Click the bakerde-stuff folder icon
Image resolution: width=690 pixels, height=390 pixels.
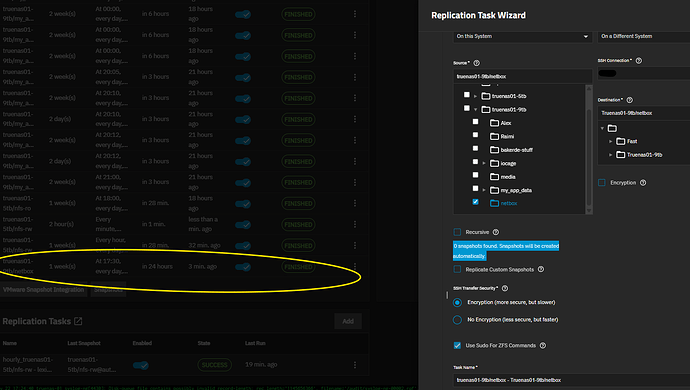click(494, 150)
